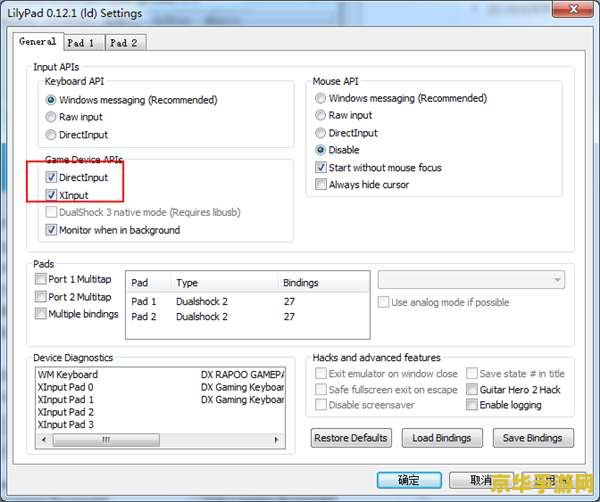Uncheck the XInput checkbox

51,195
